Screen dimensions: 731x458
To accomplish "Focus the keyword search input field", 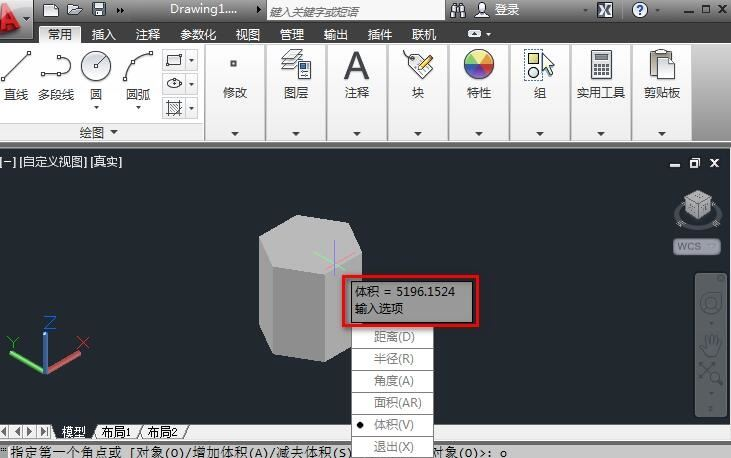I will [x=355, y=11].
